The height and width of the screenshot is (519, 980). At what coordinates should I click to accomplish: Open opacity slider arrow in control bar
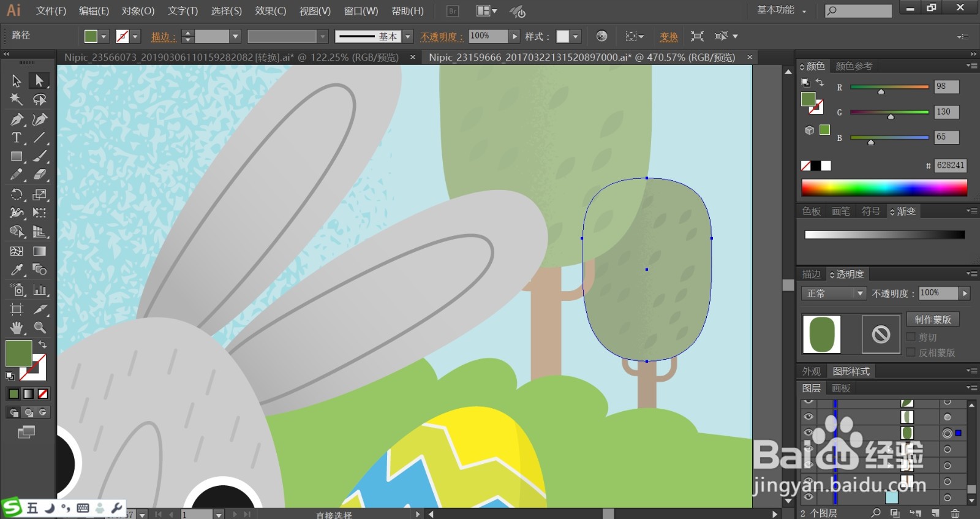[514, 37]
